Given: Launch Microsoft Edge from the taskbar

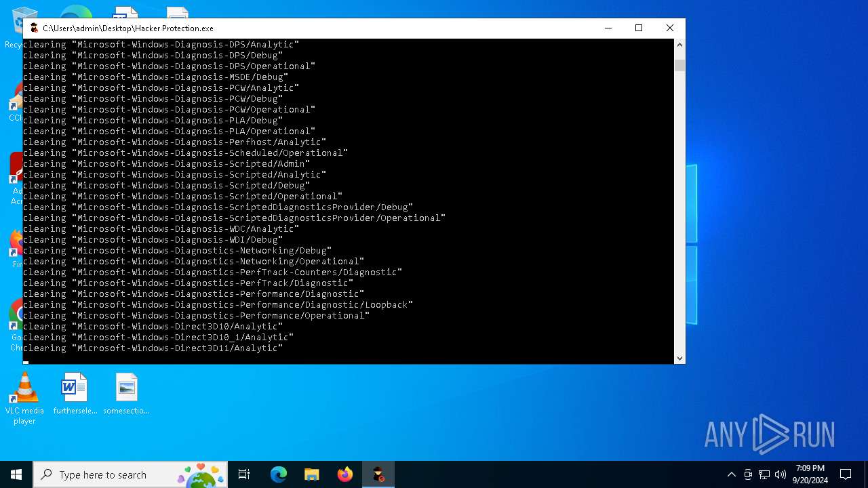Looking at the screenshot, I should tap(279, 474).
